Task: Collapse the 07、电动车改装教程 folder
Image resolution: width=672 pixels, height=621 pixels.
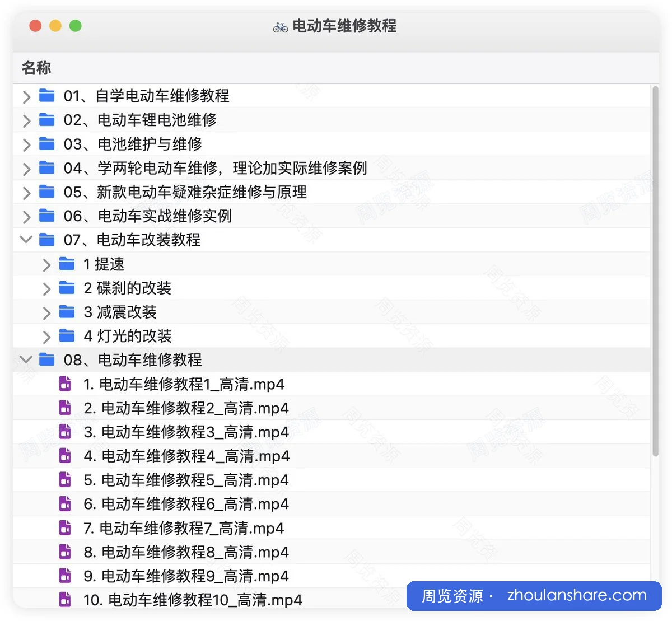Action: [26, 240]
